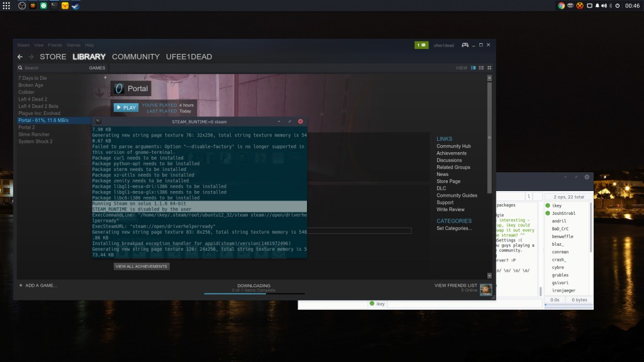The width and height of the screenshot is (644, 362).
Task: Go back using Steam's back arrow
Action: (x=20, y=57)
